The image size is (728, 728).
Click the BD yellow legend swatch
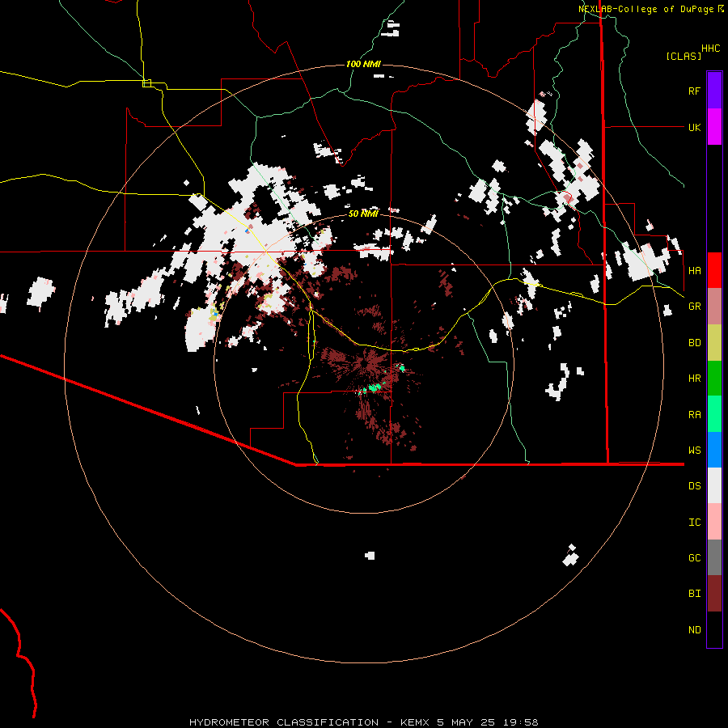click(x=714, y=343)
